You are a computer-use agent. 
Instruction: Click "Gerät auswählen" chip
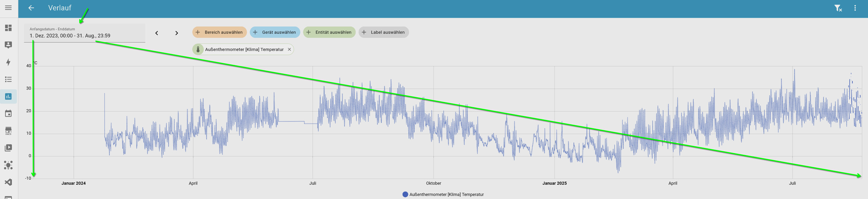(275, 32)
